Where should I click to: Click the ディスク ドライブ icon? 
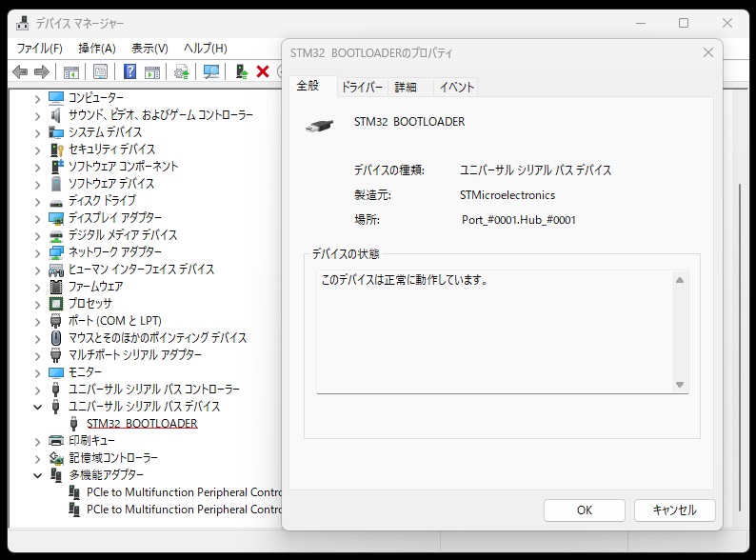[x=56, y=203]
